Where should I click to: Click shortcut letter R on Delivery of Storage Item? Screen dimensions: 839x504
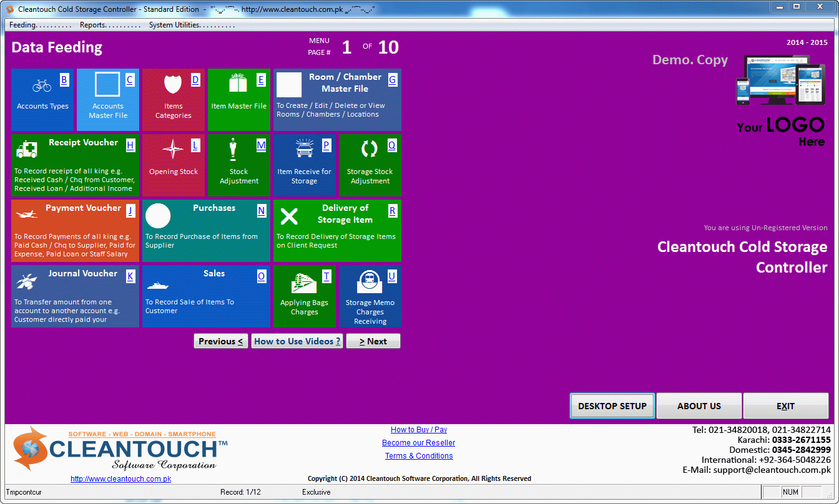(393, 211)
